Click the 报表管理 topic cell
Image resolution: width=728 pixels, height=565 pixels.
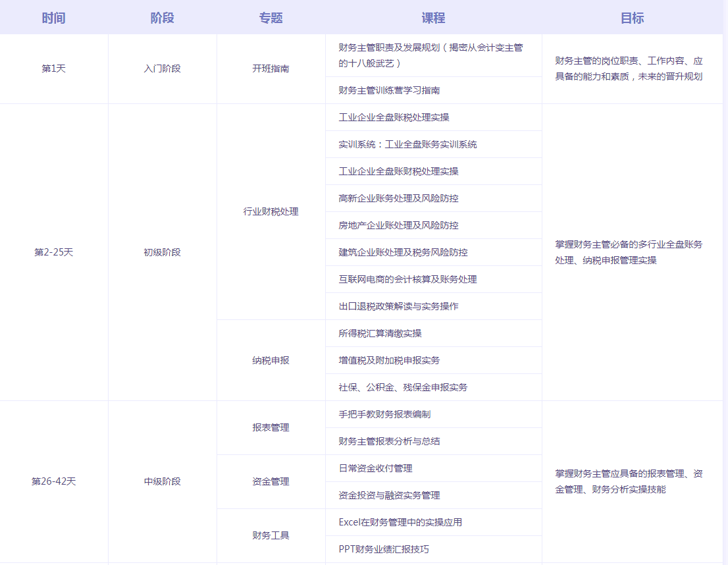pos(271,427)
